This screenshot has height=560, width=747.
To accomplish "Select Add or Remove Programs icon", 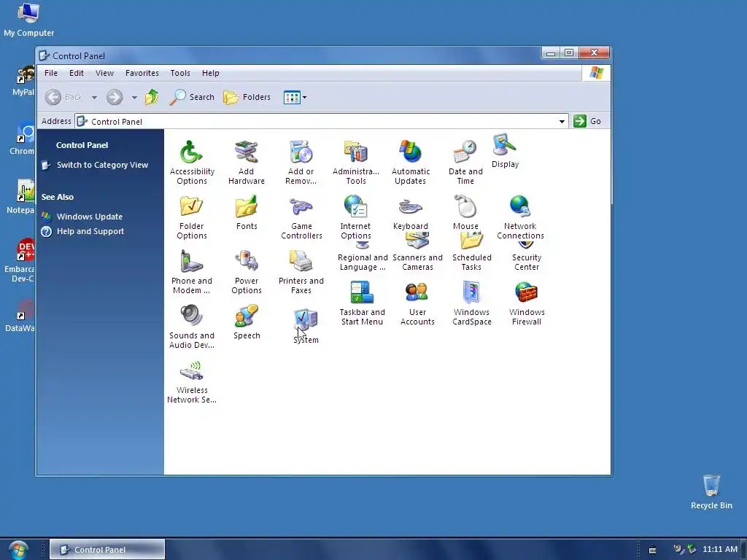I will (301, 163).
